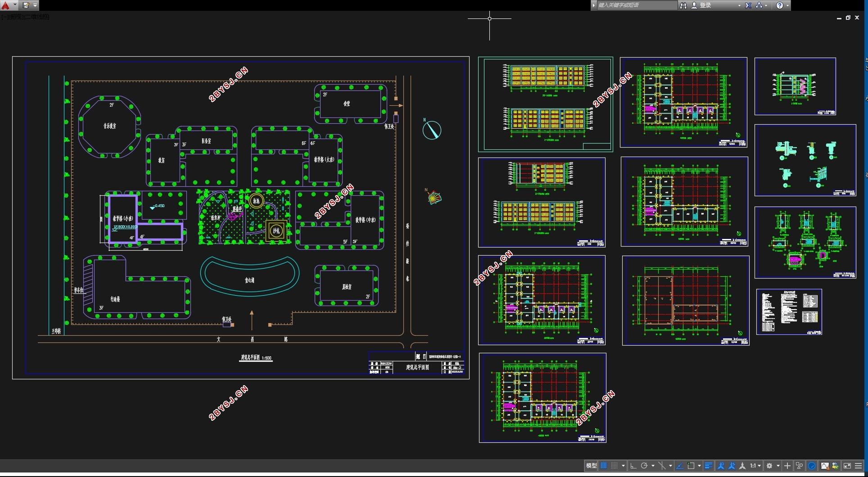
Task: Click the graphics performance warning icon
Action: click(x=825, y=466)
